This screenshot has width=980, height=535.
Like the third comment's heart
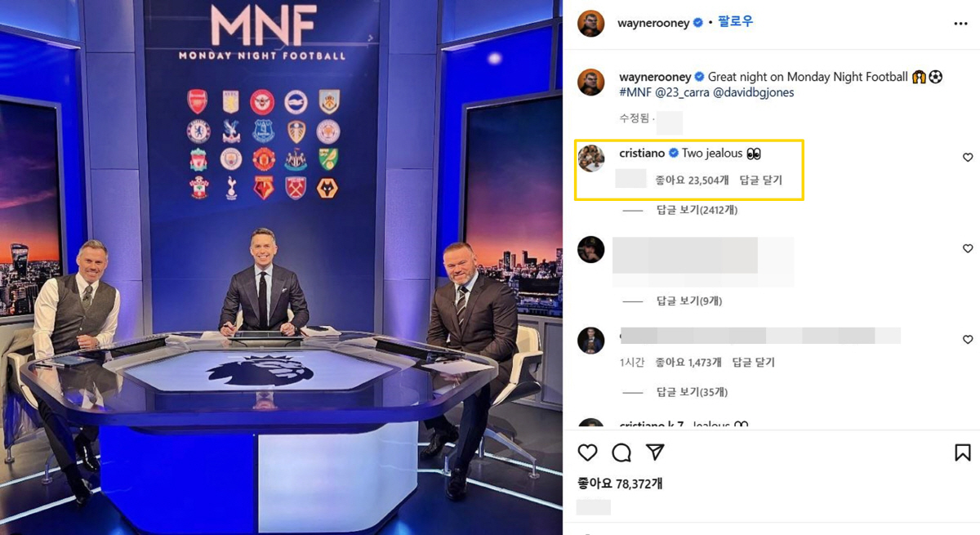click(x=968, y=339)
